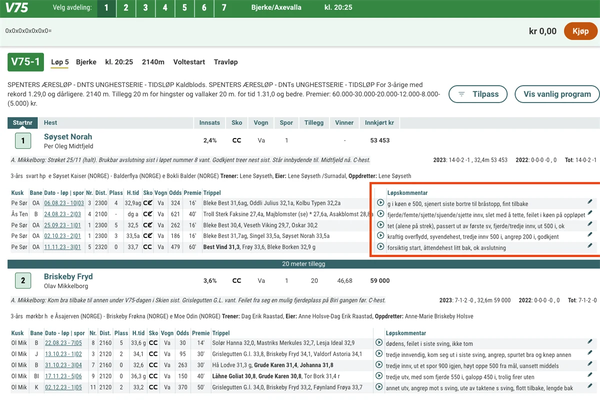Open race link 02.12.23 - 1/05
The image size is (600, 400).
[x=64, y=387]
